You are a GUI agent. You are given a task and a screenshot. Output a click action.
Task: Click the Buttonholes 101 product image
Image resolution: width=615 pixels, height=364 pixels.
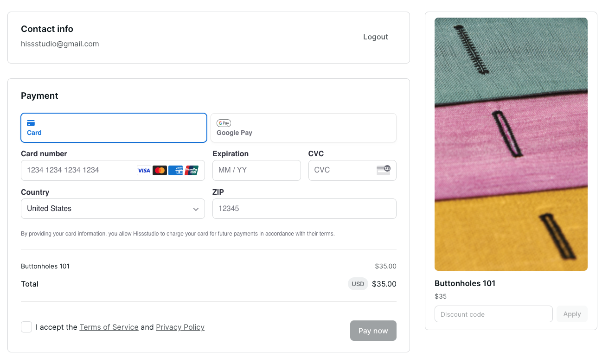coord(511,144)
